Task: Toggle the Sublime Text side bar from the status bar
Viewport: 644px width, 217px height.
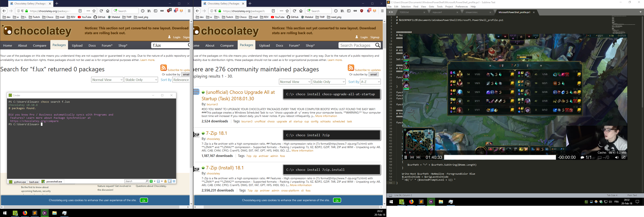Action: [x=390, y=195]
